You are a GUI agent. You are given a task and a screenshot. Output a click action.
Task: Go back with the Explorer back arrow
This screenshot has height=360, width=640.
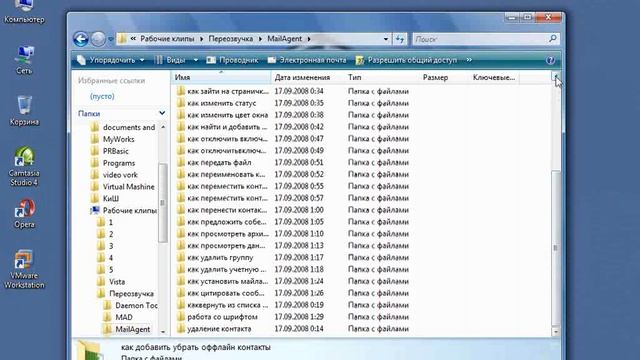click(x=81, y=39)
